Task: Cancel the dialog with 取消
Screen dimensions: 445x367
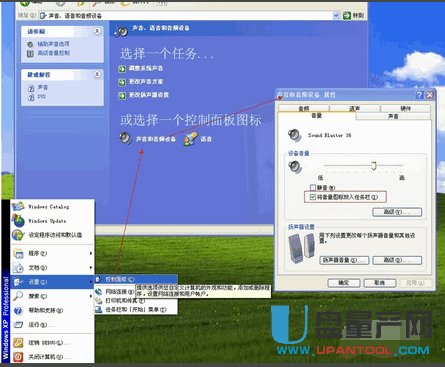Action: coord(380,283)
